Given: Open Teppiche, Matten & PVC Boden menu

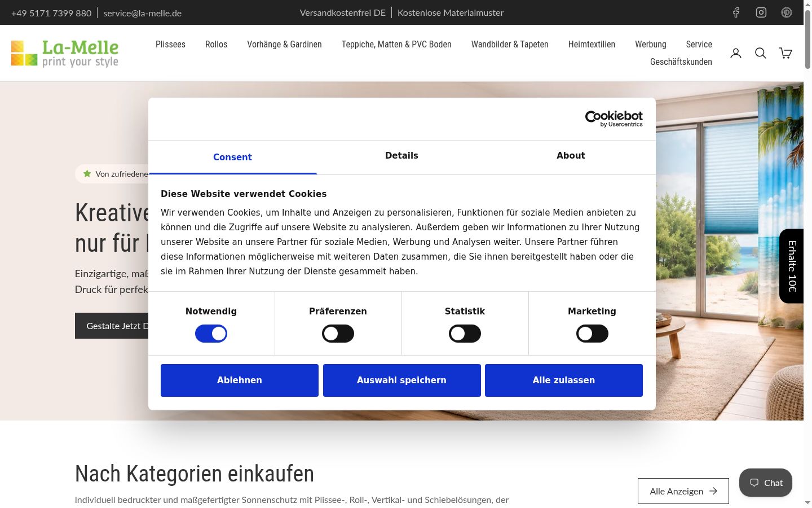Looking at the screenshot, I should click(x=396, y=44).
